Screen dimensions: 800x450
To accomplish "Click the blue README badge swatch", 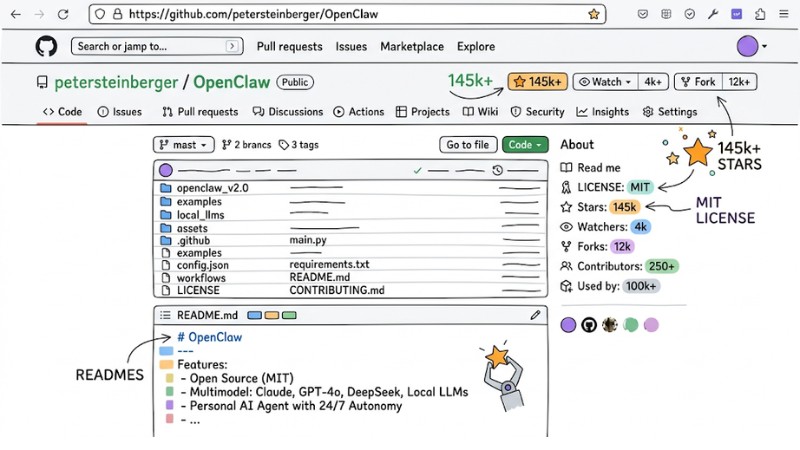I will pos(255,315).
